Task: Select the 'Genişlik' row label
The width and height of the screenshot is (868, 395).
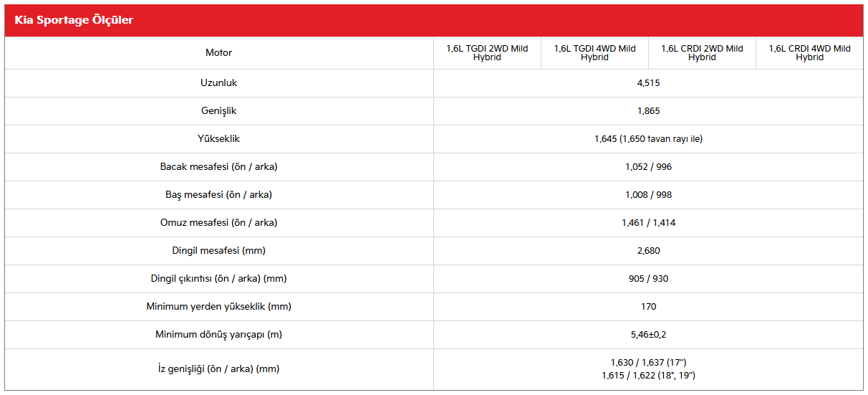Action: point(218,111)
